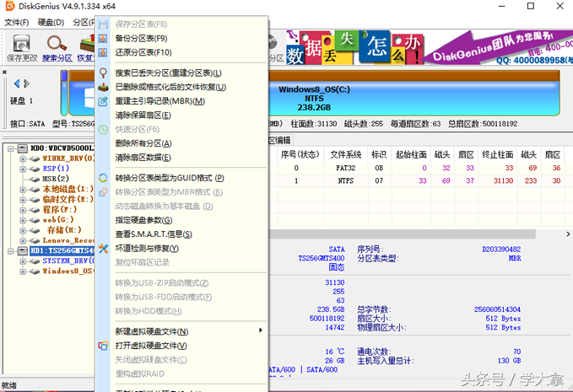Select 搜索已丢失分区(重建分区表)

(x=182, y=73)
